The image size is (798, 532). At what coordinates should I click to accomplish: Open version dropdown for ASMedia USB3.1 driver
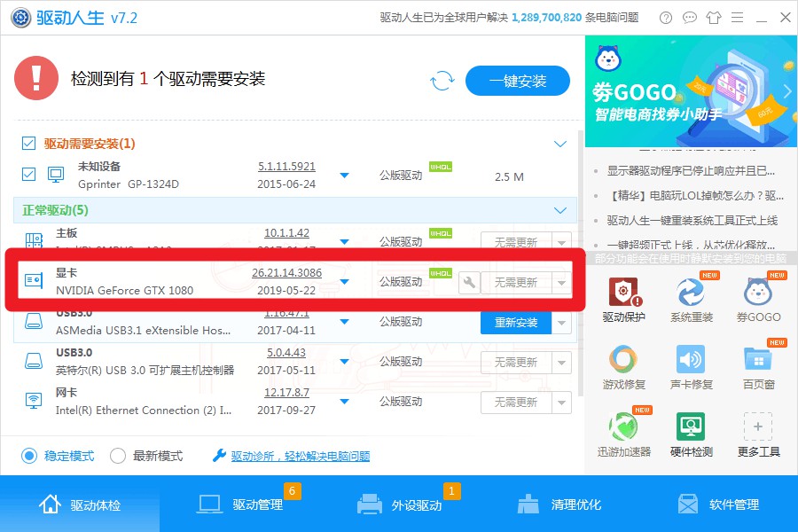tap(345, 322)
